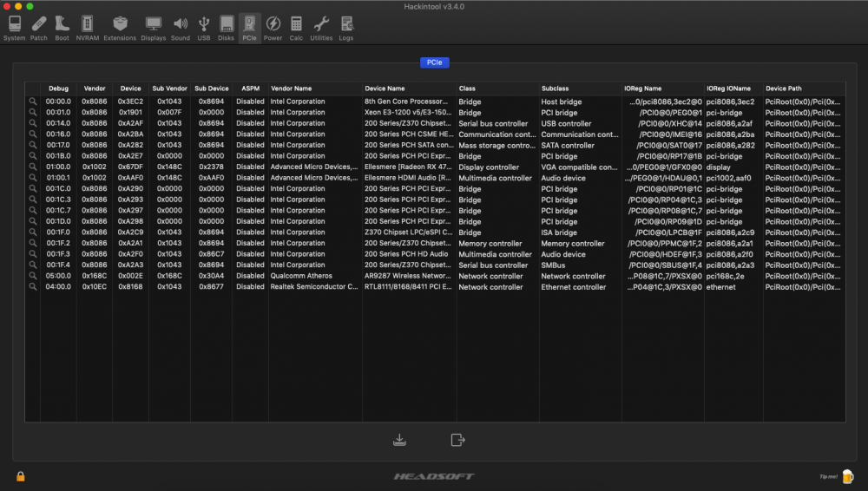The height and width of the screenshot is (491, 868).
Task: Select the 'SMBus' subclass cell
Action: click(553, 265)
